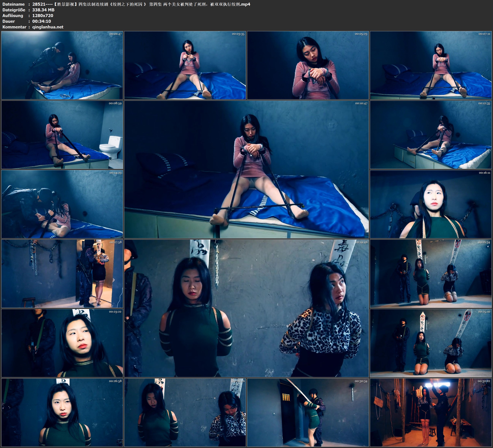Viewport: 493px width, 448px height.
Task: Open the 00:05:23 thumbnail
Action: (x=308, y=65)
